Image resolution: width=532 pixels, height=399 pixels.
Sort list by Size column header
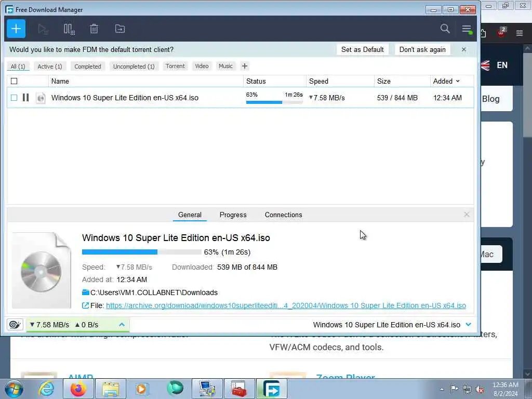click(x=403, y=81)
